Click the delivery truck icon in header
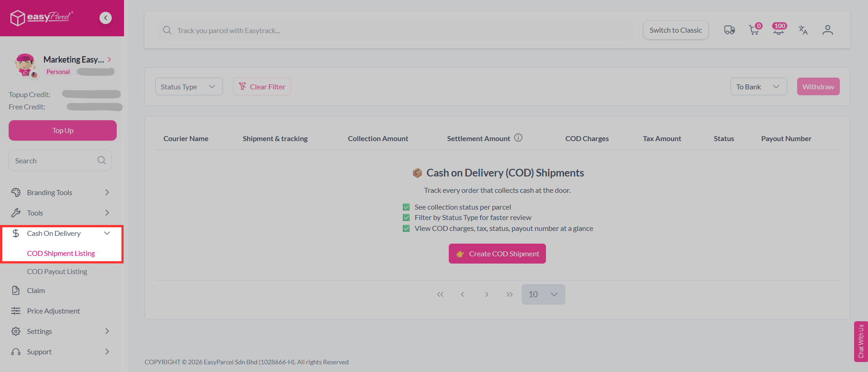This screenshot has height=372, width=868. click(729, 30)
